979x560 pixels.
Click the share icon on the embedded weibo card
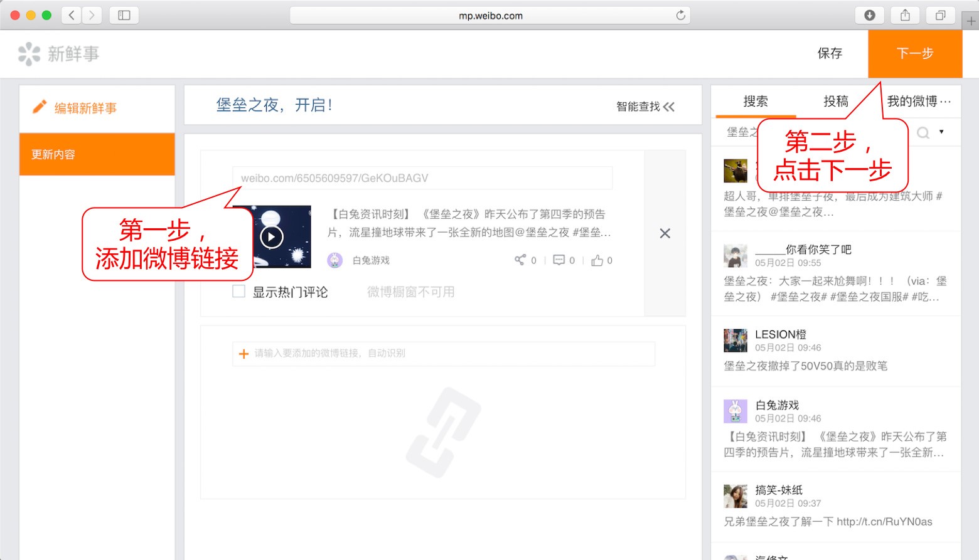[x=521, y=260]
